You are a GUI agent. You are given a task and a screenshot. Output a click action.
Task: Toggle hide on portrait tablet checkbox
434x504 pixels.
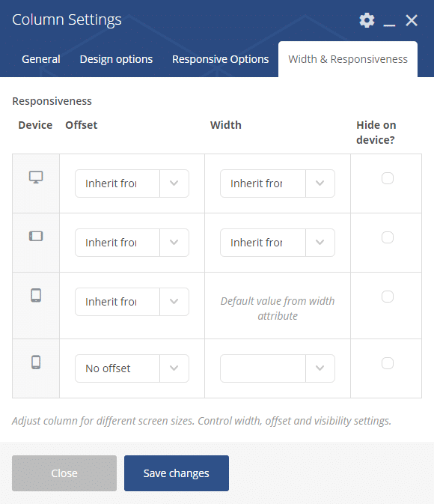click(x=388, y=297)
